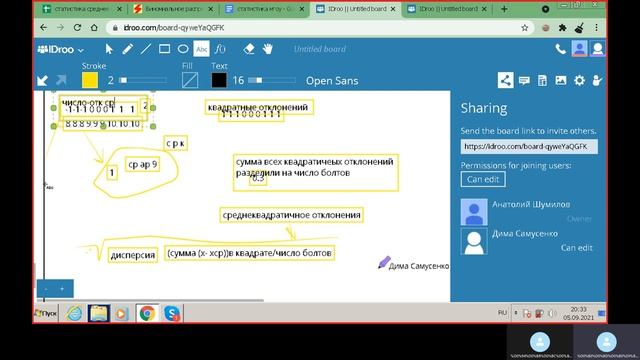
Task: Open the chat messages icon
Action: pyautogui.click(x=524, y=80)
